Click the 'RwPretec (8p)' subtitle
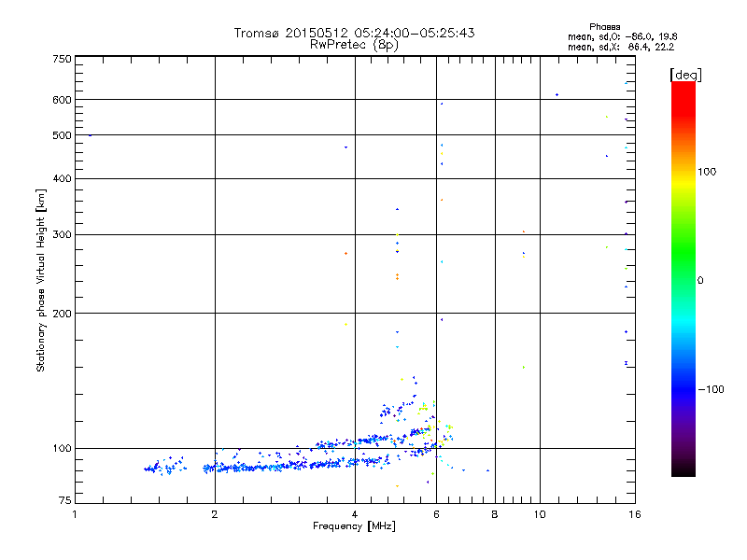 354,45
